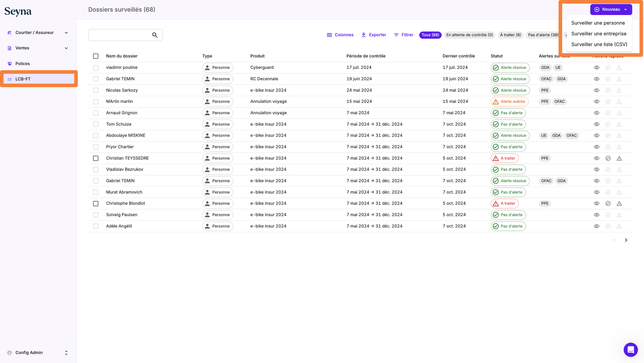644x363 pixels.
Task: Click eye icon in Abdoulaye MISKINE row
Action: tap(597, 135)
